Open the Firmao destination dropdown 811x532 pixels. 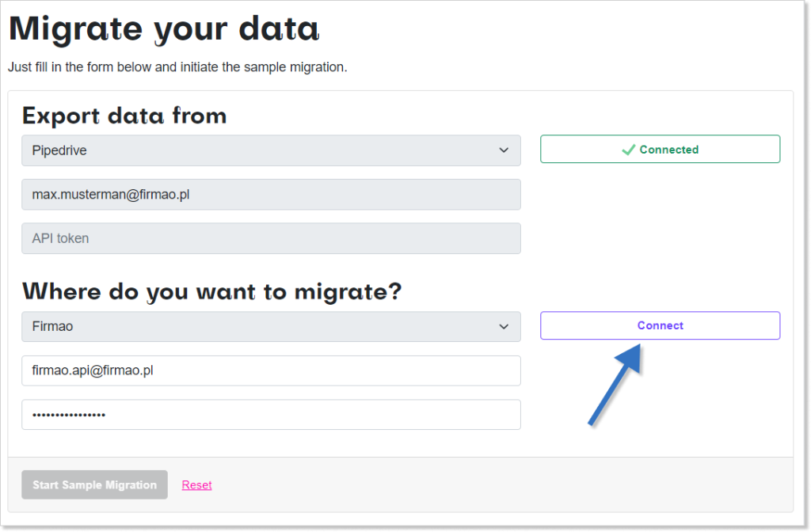pos(271,326)
